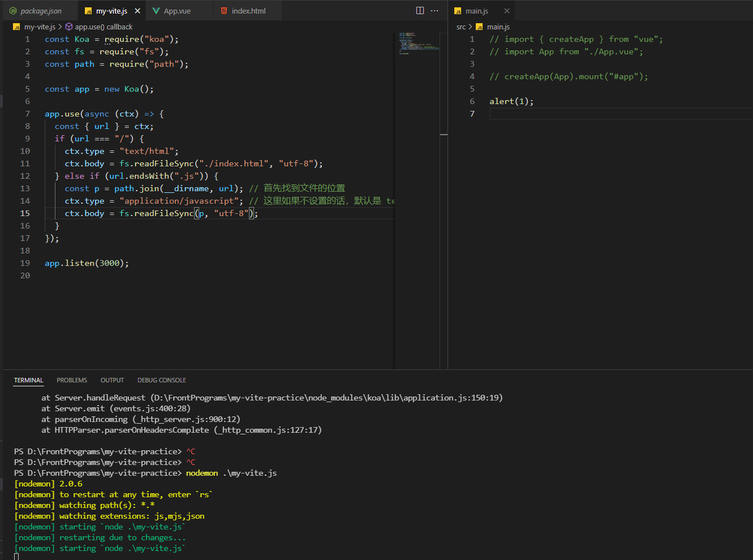The width and height of the screenshot is (753, 560).
Task: Open the DEBUG CONSOLE panel tab
Action: point(162,380)
